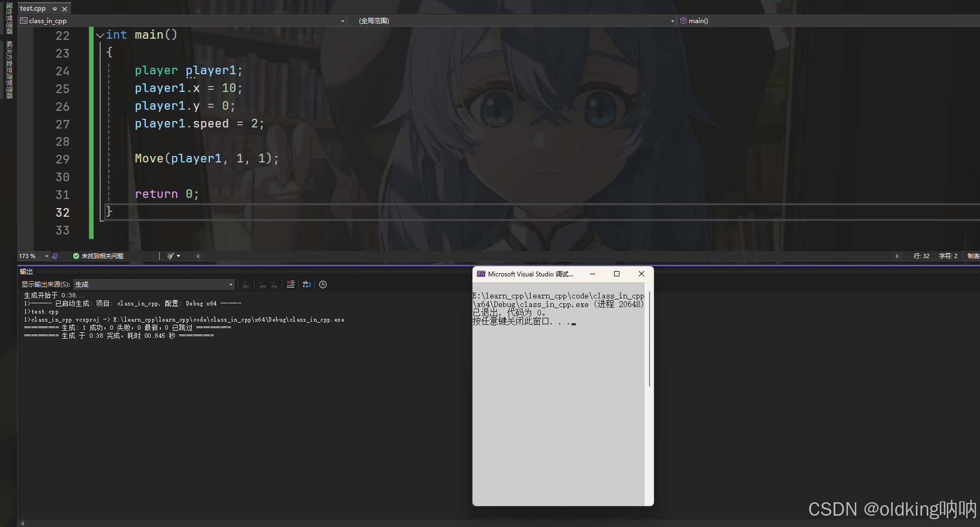Click the go-to-message-in-code icon
Screen dimensions: 980x527
pos(246,284)
